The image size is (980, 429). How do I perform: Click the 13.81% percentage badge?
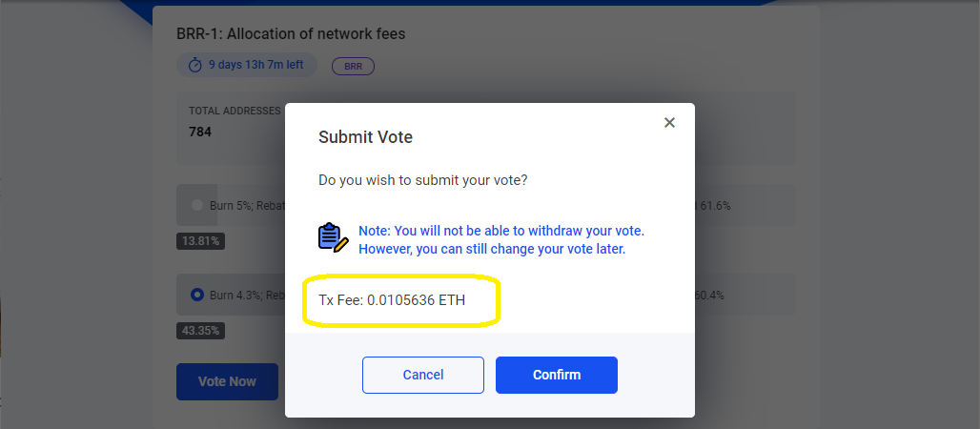200,241
